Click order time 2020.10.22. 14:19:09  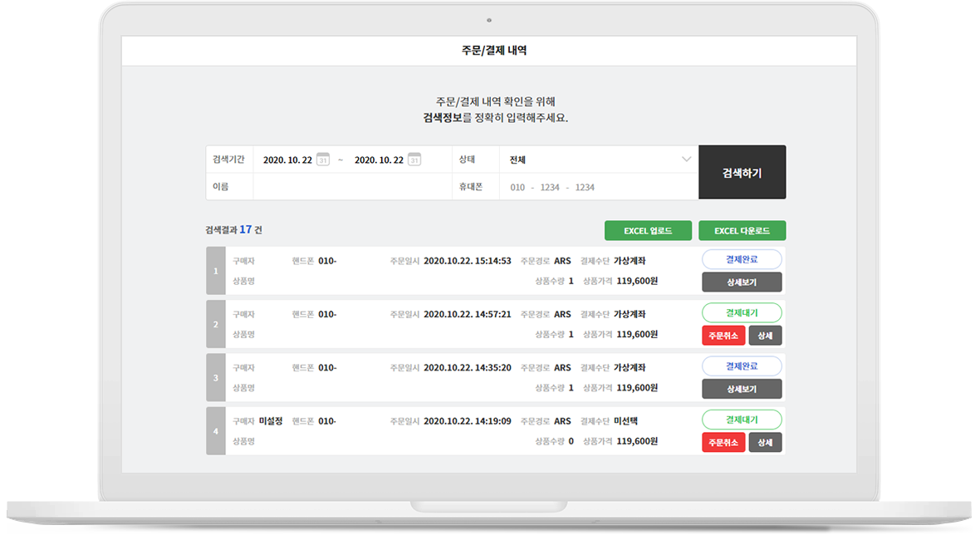pos(468,421)
